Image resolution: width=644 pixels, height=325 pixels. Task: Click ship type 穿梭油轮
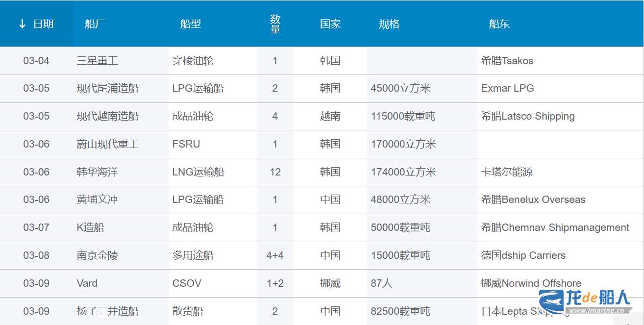193,61
